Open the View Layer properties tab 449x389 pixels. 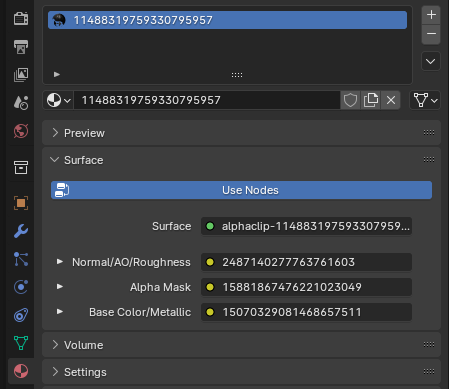(21, 75)
